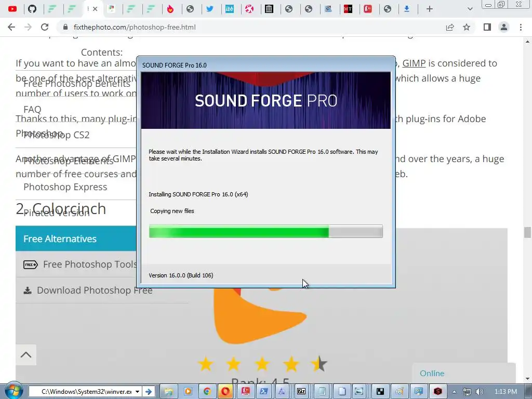
Task: Click the taskbar address Go arrow
Action: [x=148, y=392]
